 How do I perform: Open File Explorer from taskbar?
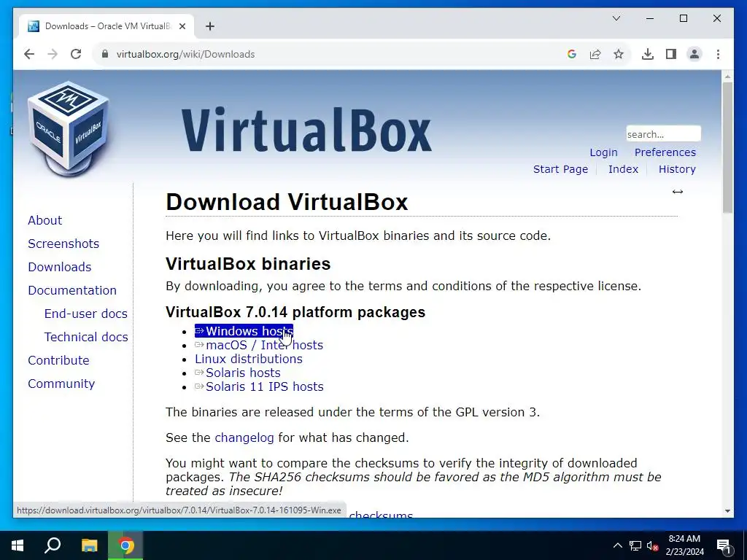pyautogui.click(x=89, y=545)
